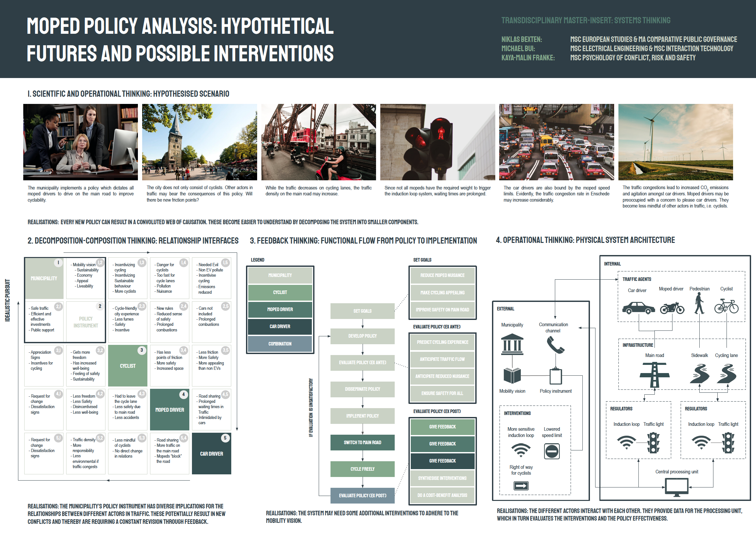Click the number 1 badge on Municipality cell

coord(58,263)
